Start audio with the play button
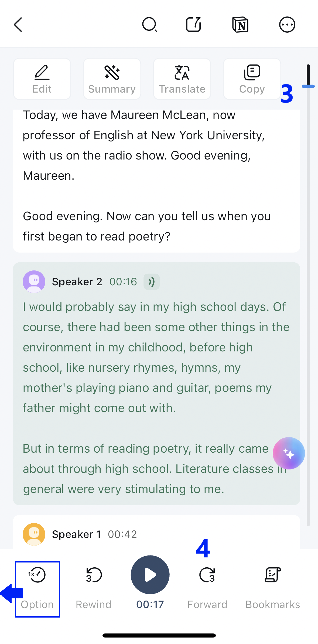The height and width of the screenshot is (644, 318). [x=150, y=575]
